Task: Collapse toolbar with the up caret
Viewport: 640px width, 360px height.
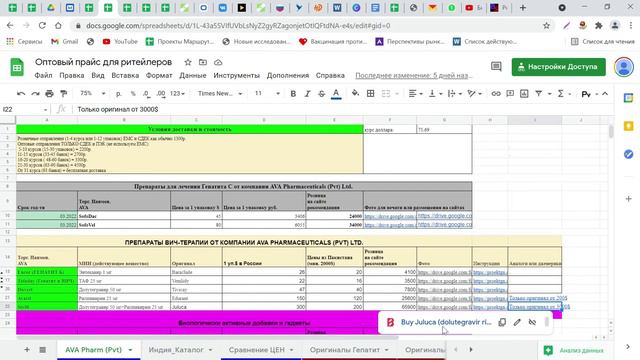Action: click(x=605, y=94)
